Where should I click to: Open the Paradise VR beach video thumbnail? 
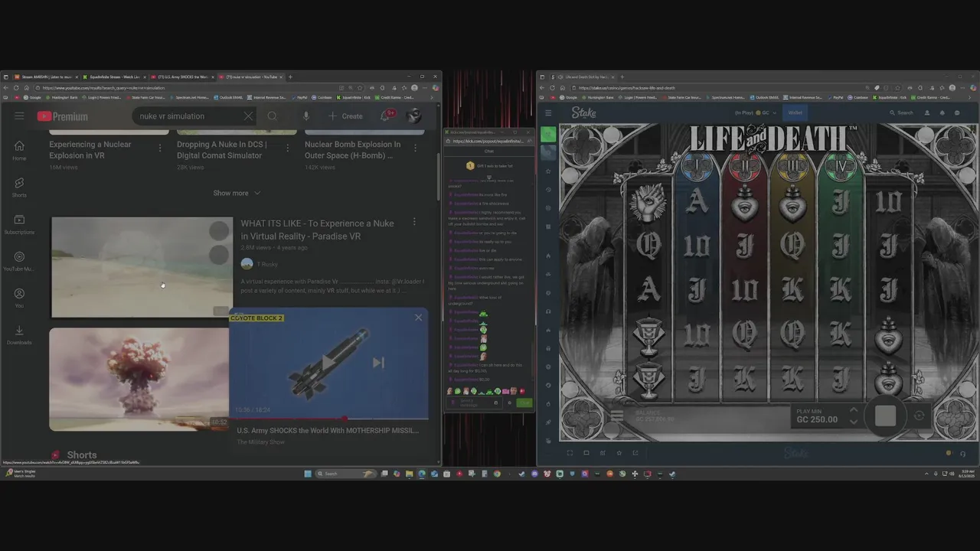[x=142, y=267]
